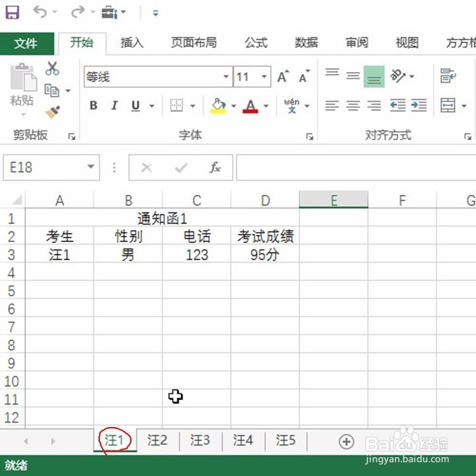The height and width of the screenshot is (476, 476).
Task: Switch to the 视图 ribbon tab
Action: [x=407, y=43]
